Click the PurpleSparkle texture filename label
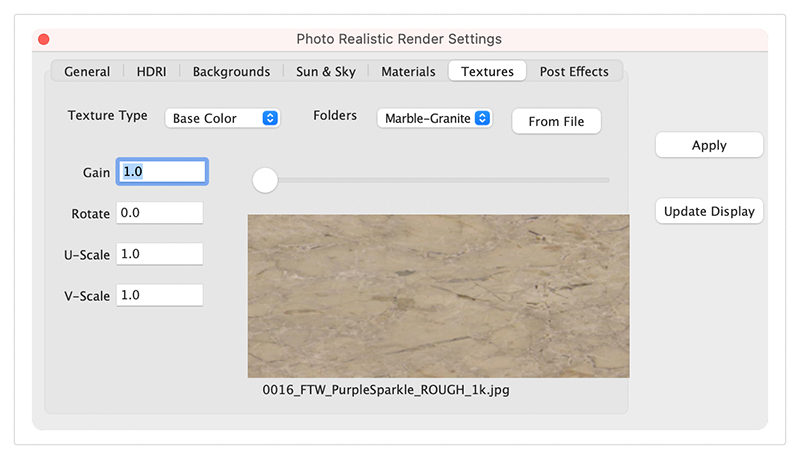This screenshot has width=800, height=459. tap(386, 390)
